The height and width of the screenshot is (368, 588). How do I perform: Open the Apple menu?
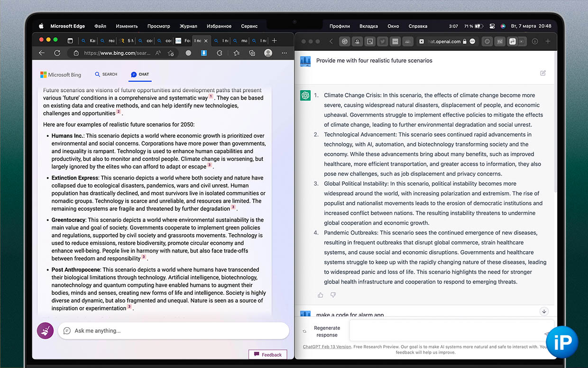(41, 26)
